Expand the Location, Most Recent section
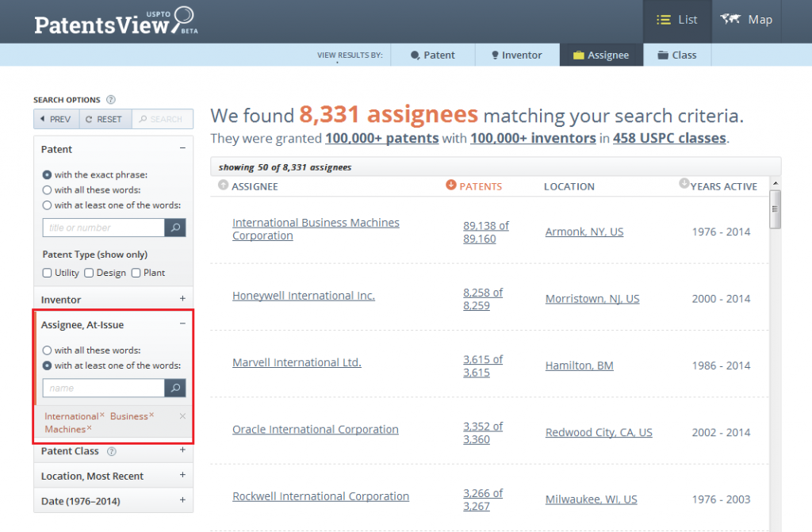The width and height of the screenshot is (812, 532). tap(182, 475)
